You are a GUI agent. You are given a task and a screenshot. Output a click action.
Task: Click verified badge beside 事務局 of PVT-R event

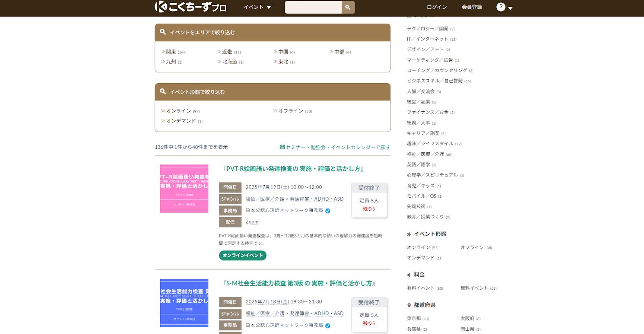click(328, 211)
